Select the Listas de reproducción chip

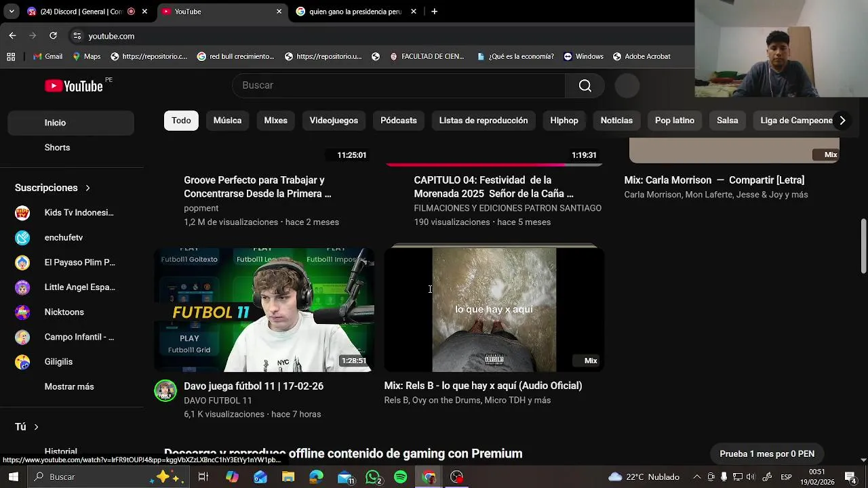click(x=484, y=121)
